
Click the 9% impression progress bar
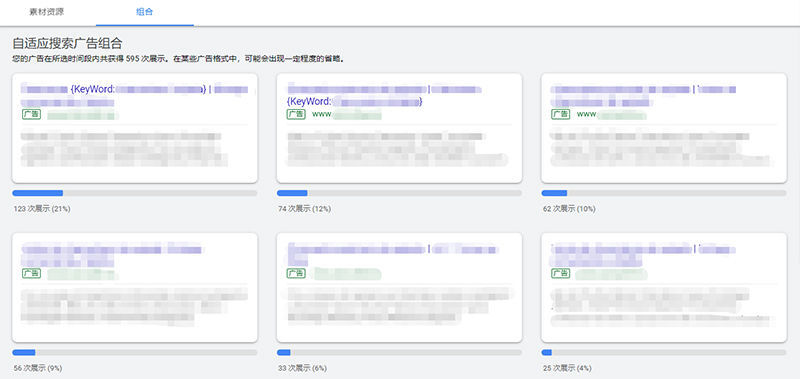click(x=135, y=352)
